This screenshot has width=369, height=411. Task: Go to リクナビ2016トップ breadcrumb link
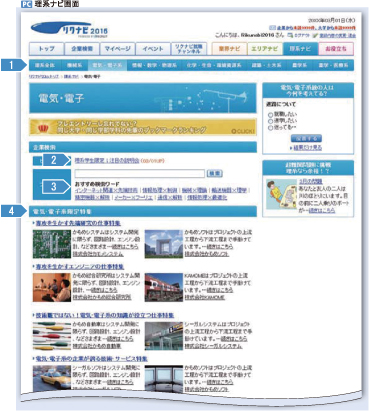coord(44,77)
